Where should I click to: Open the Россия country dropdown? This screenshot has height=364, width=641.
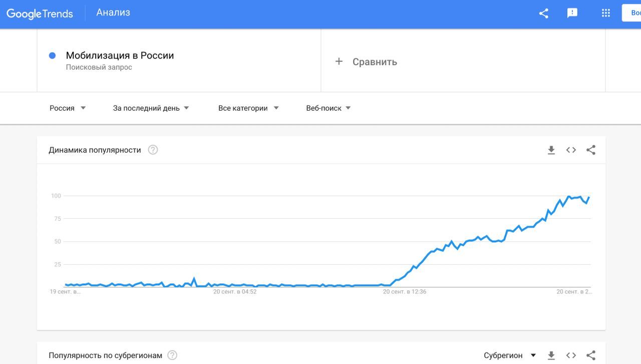68,108
